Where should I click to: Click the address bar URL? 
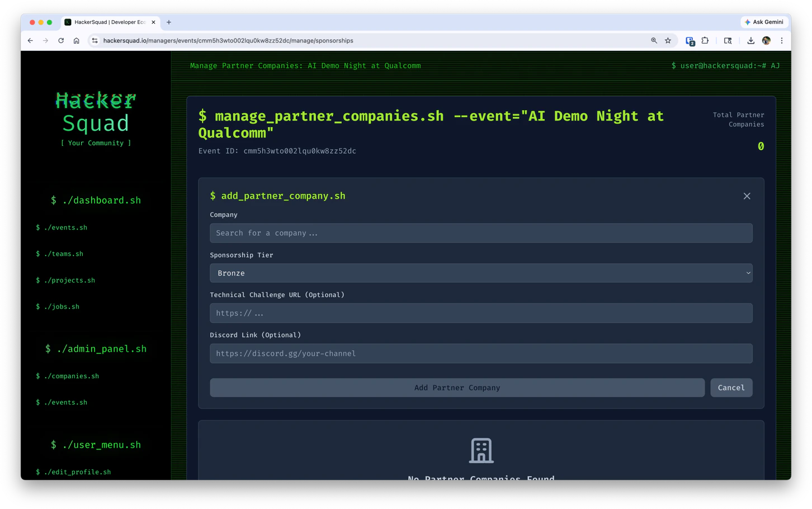point(228,41)
